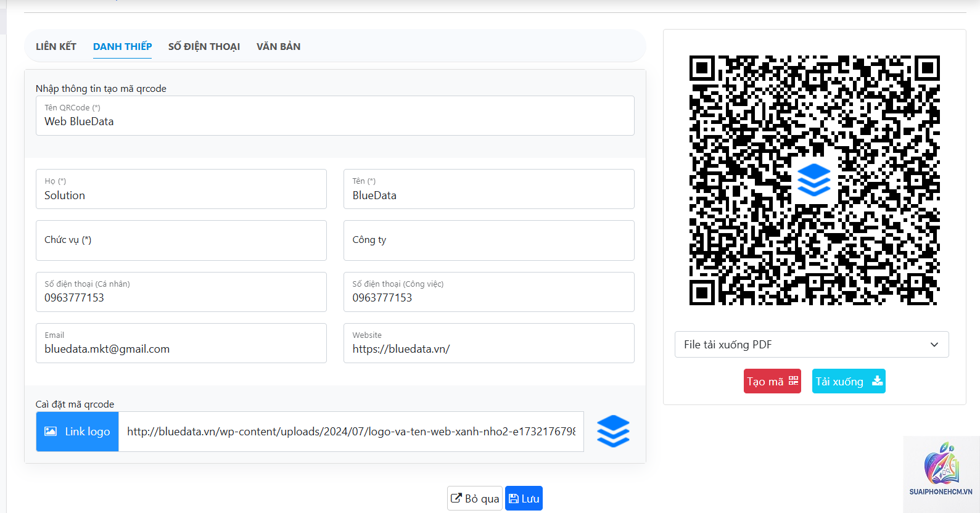This screenshot has height=513, width=980.
Task: Click the generated QR code image
Action: [x=814, y=180]
